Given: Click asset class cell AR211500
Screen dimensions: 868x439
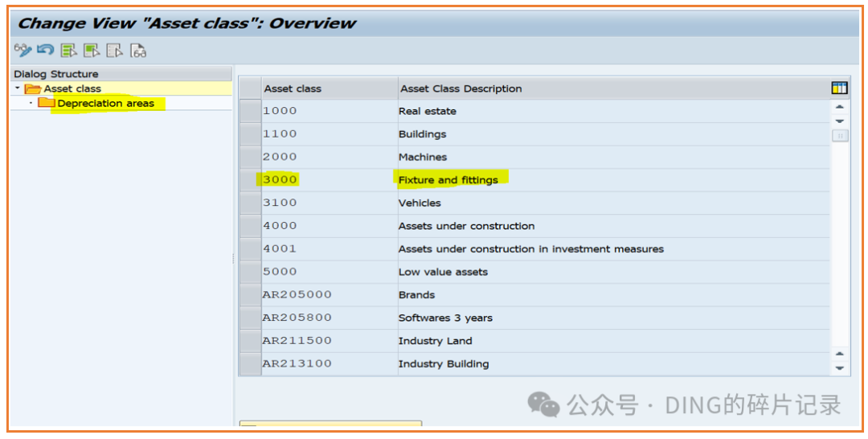Looking at the screenshot, I should tap(330, 340).
